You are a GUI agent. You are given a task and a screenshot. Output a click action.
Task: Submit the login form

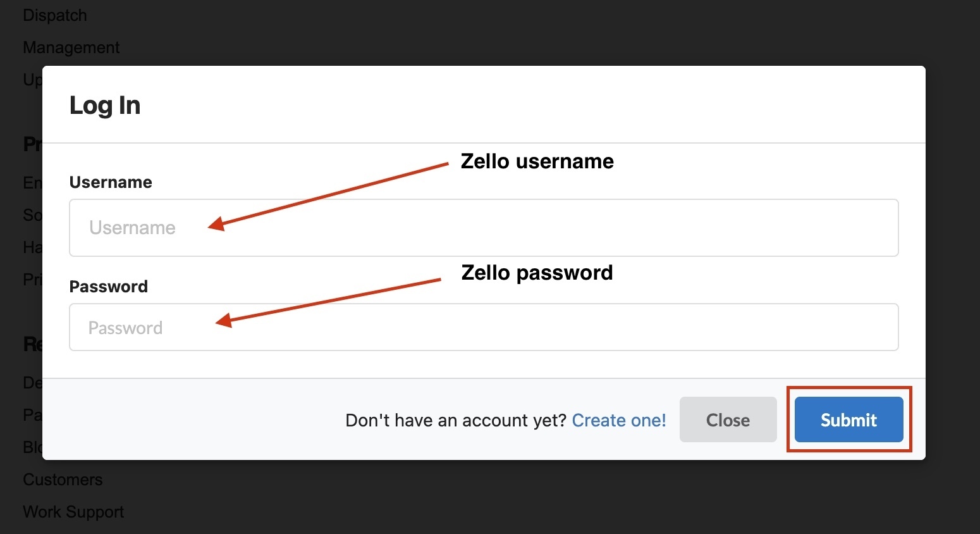click(x=848, y=419)
